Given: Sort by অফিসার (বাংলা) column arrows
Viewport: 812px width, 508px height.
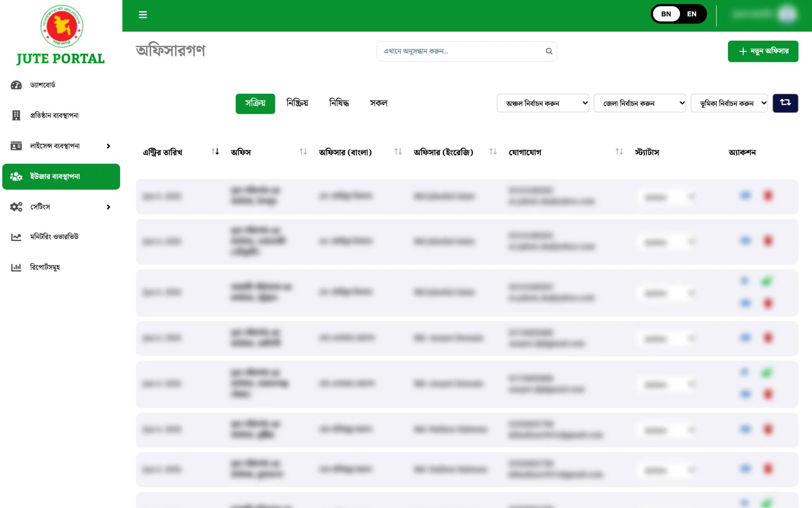Looking at the screenshot, I should tap(398, 152).
